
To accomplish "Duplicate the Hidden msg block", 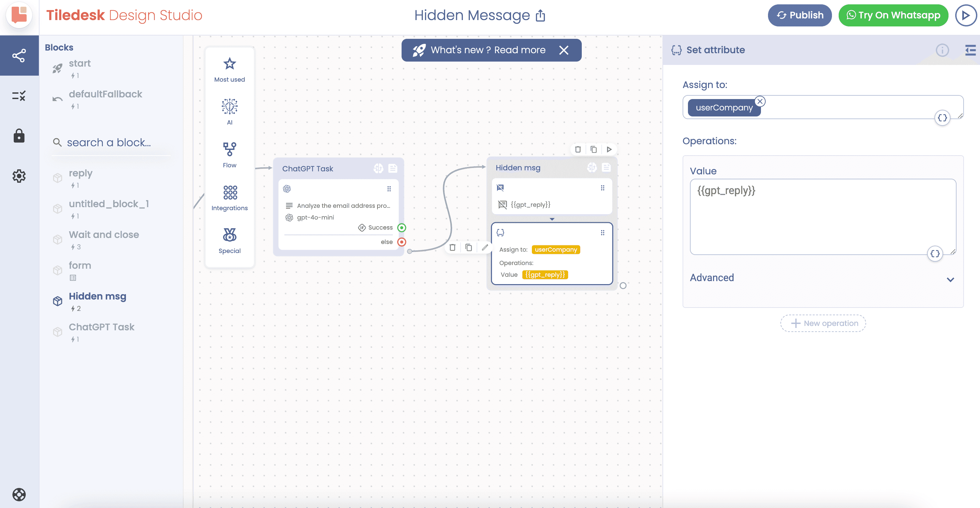I will coord(593,150).
